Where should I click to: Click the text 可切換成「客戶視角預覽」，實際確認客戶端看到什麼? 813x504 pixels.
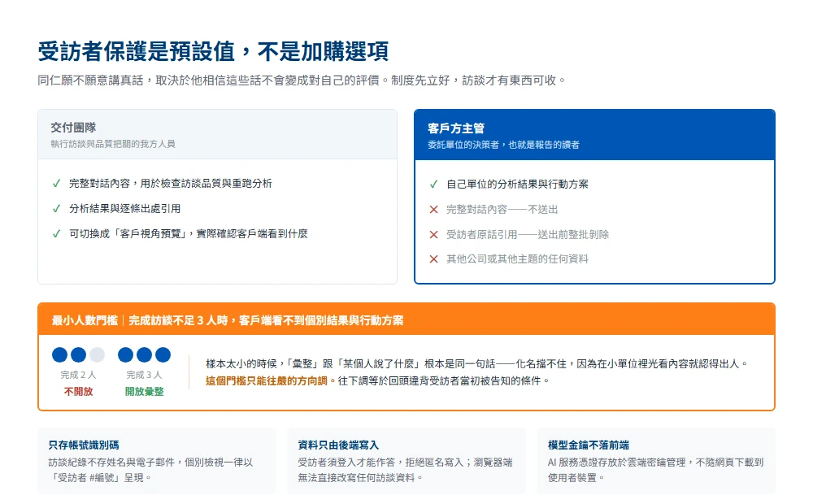(x=189, y=234)
